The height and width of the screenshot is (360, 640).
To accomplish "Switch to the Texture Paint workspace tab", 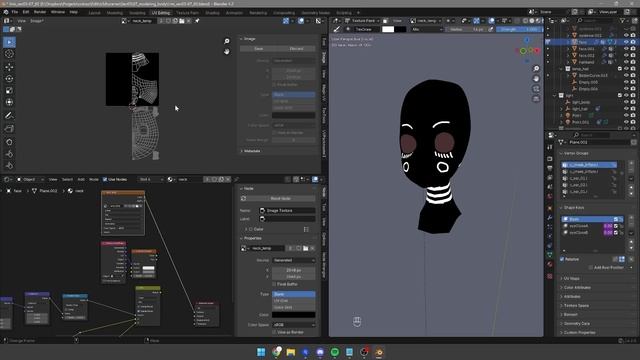I will (187, 13).
